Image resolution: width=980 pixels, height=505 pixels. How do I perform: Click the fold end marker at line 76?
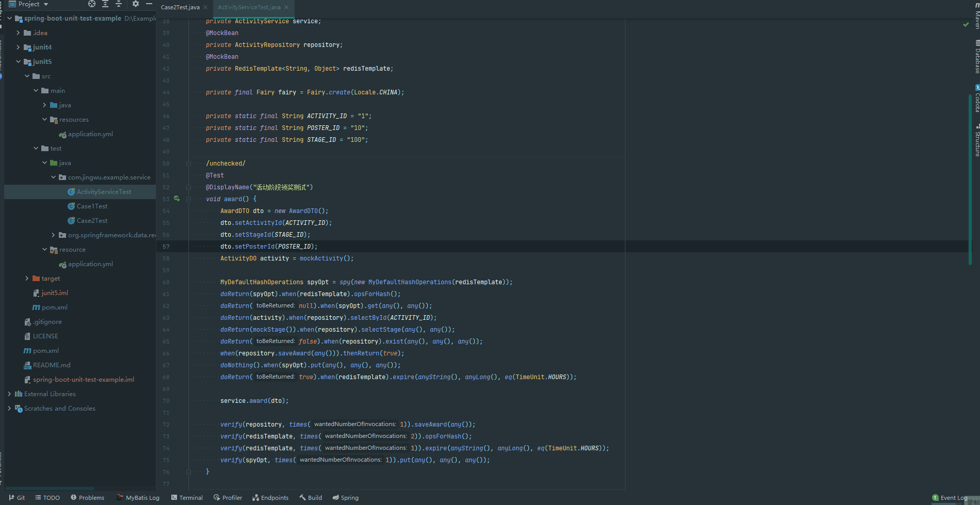(188, 472)
